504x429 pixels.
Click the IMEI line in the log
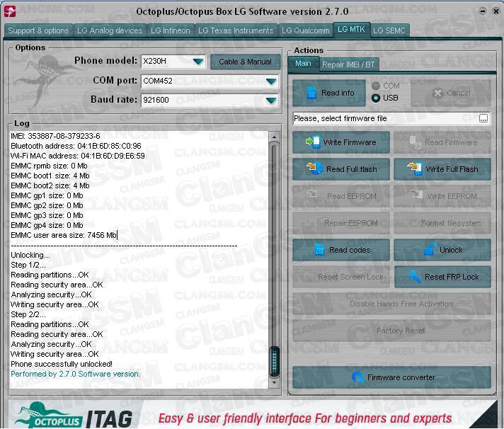[55, 136]
